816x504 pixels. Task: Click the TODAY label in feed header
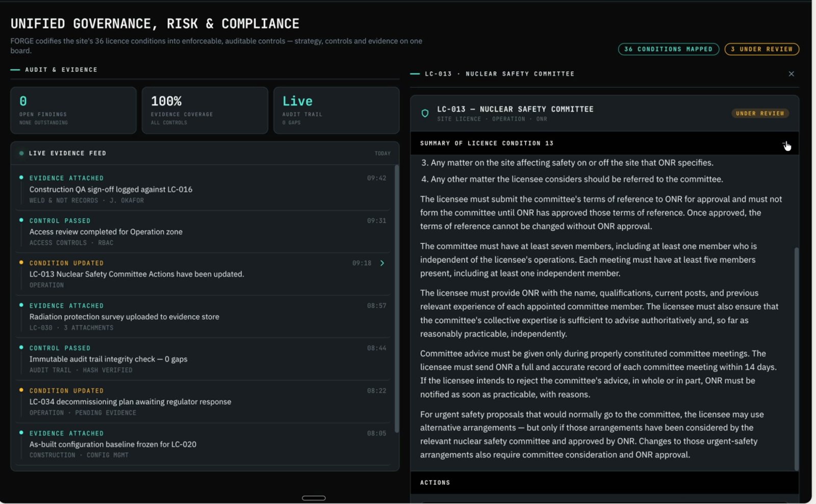click(x=382, y=153)
